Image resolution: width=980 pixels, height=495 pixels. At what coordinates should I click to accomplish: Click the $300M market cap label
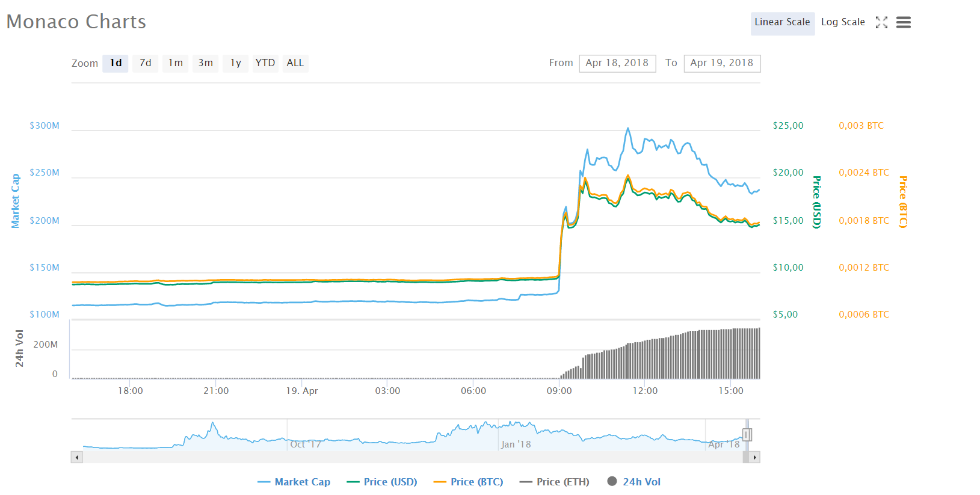pos(45,126)
